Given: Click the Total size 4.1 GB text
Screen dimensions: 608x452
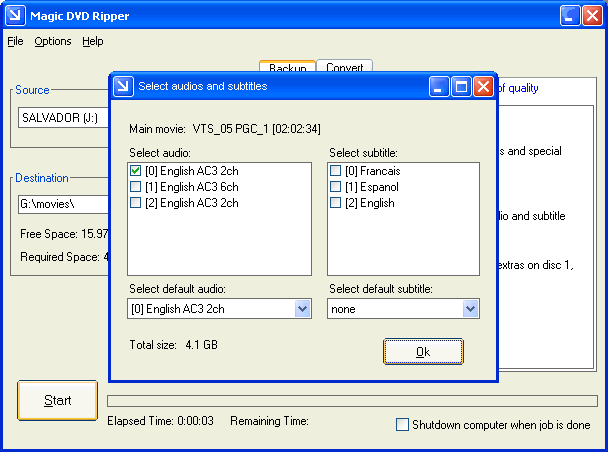Looking at the screenshot, I should click(173, 345).
